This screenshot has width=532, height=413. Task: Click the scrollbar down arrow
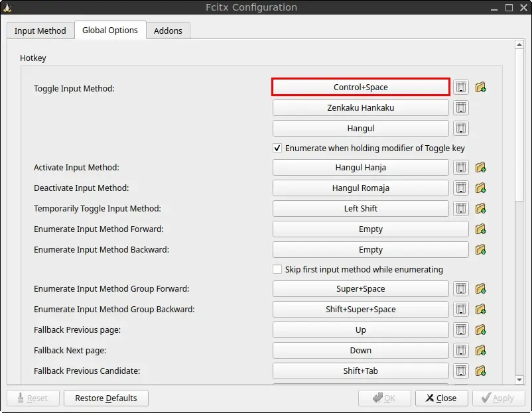[519, 380]
